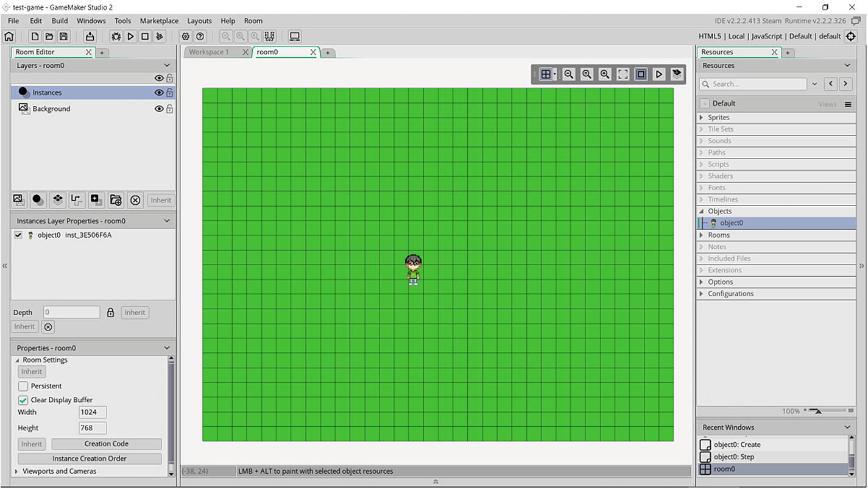Click the docking layout icon in main toolbar

pyautogui.click(x=270, y=37)
